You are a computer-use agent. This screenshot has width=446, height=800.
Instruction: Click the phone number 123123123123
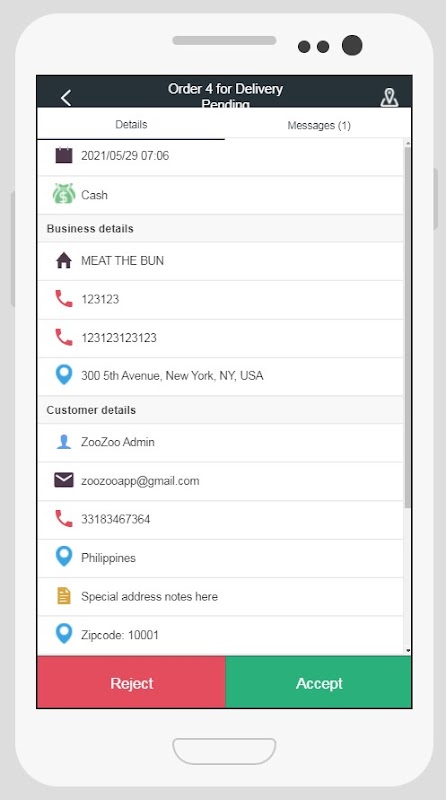(x=119, y=338)
